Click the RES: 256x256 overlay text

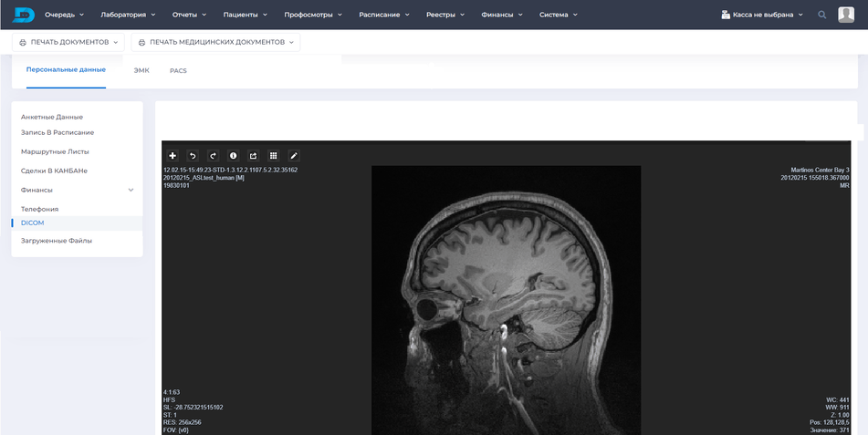point(183,422)
